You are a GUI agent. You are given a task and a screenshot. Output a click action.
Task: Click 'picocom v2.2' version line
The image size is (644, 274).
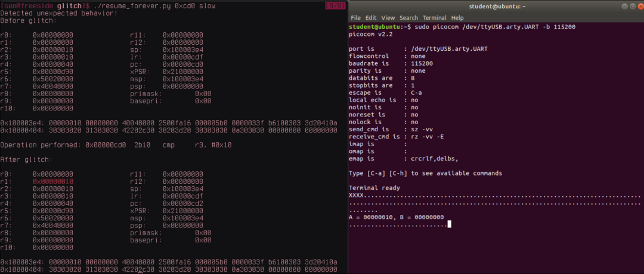pos(370,34)
